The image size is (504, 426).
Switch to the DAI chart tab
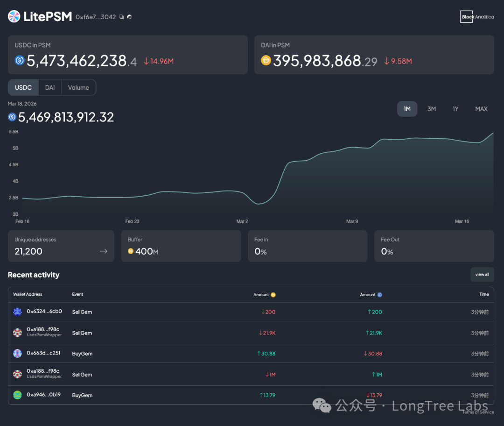(x=50, y=87)
